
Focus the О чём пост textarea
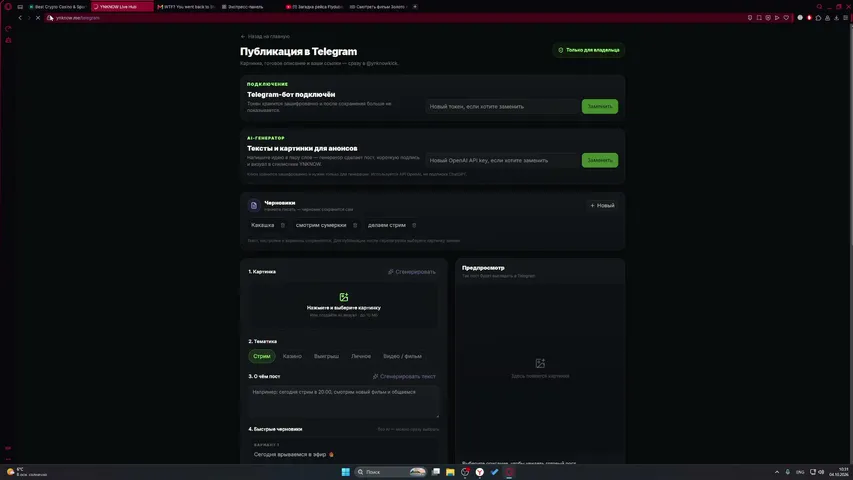344,402
